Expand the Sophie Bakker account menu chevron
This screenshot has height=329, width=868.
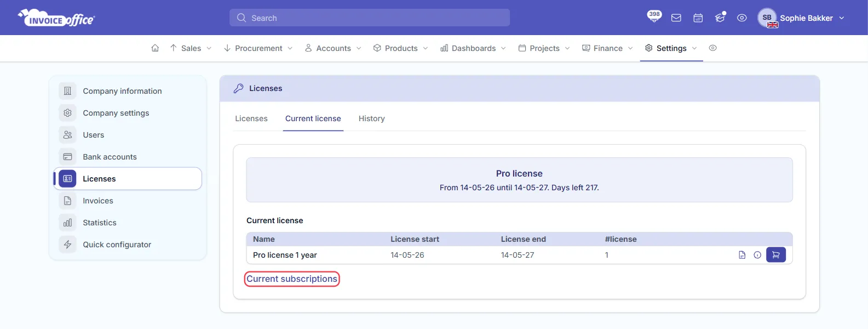(842, 18)
